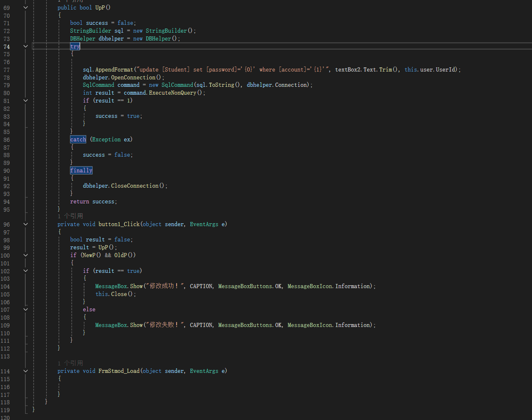
Task: Click success = false inside the catch block
Action: click(x=108, y=155)
